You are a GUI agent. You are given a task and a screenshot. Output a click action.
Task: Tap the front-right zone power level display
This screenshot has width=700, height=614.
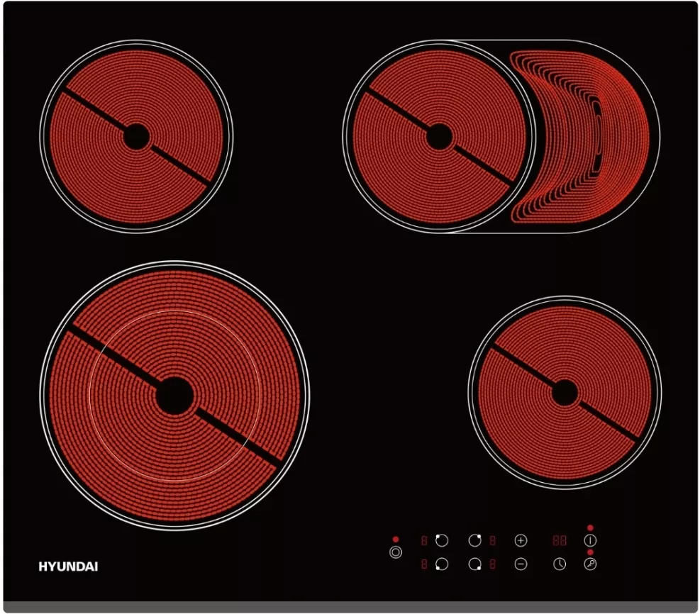[x=492, y=564]
